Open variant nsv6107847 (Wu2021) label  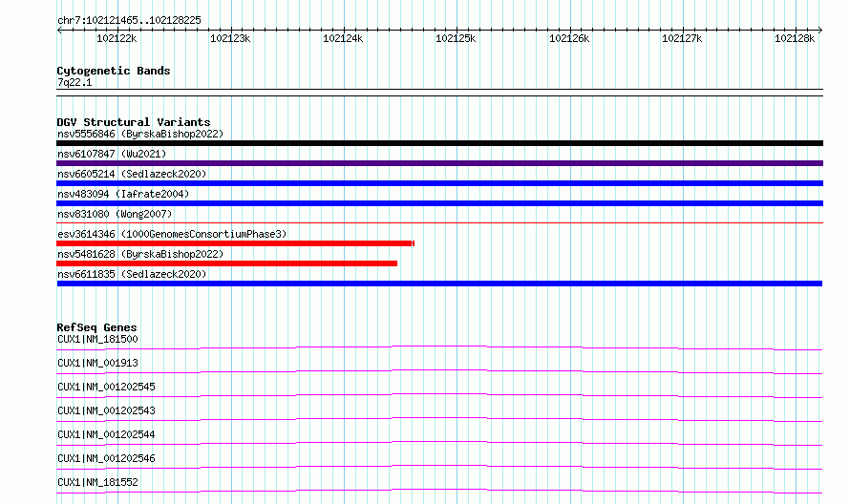(x=112, y=154)
